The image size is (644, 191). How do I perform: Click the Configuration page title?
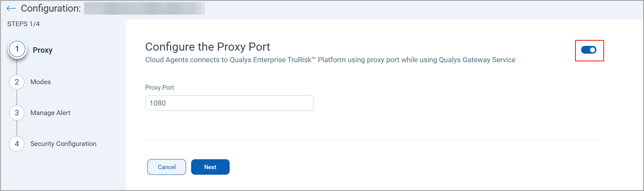point(51,8)
